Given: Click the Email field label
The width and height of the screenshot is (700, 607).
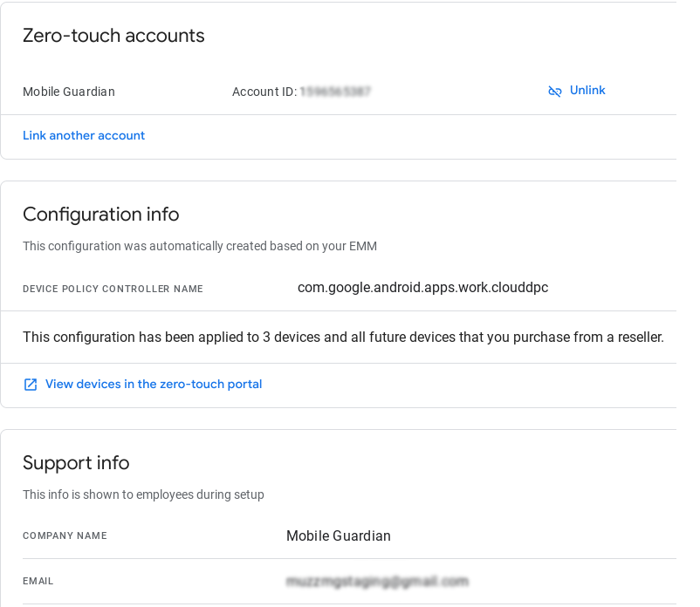Looking at the screenshot, I should click(38, 581).
